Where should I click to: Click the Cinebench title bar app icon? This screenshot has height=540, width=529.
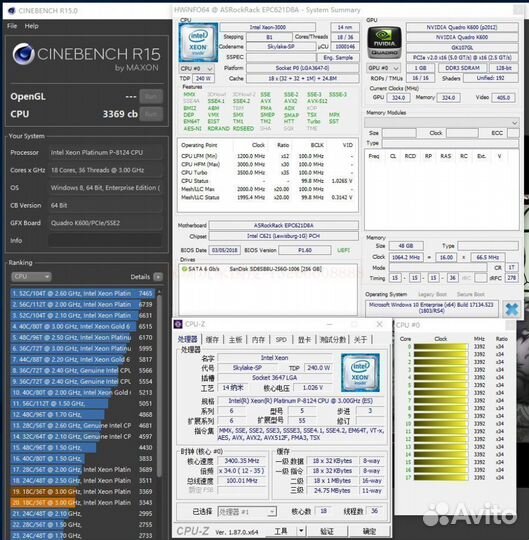tap(11, 11)
